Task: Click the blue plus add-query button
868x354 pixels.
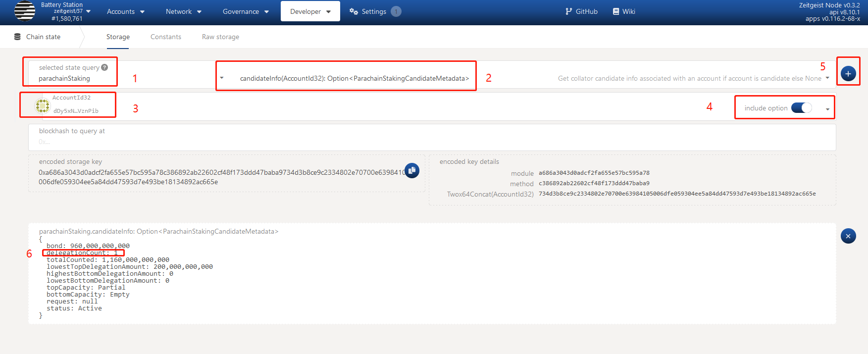Action: pos(848,73)
